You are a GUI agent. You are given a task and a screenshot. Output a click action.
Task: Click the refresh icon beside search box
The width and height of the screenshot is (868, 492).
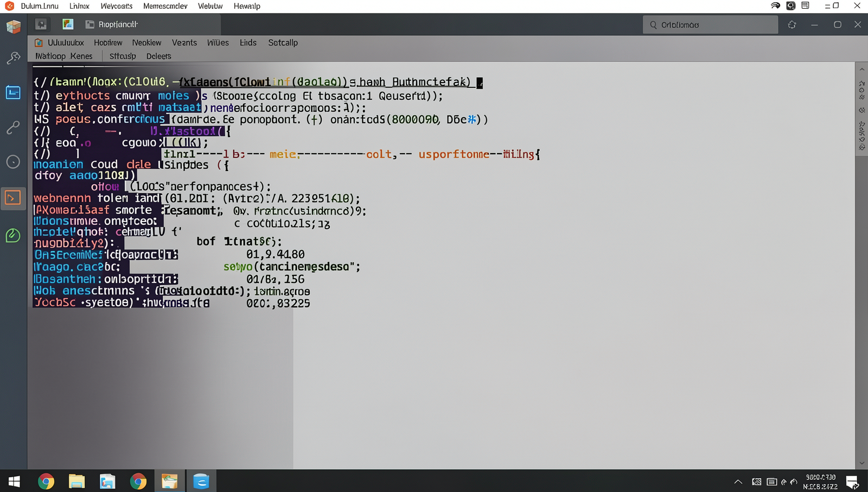click(792, 24)
